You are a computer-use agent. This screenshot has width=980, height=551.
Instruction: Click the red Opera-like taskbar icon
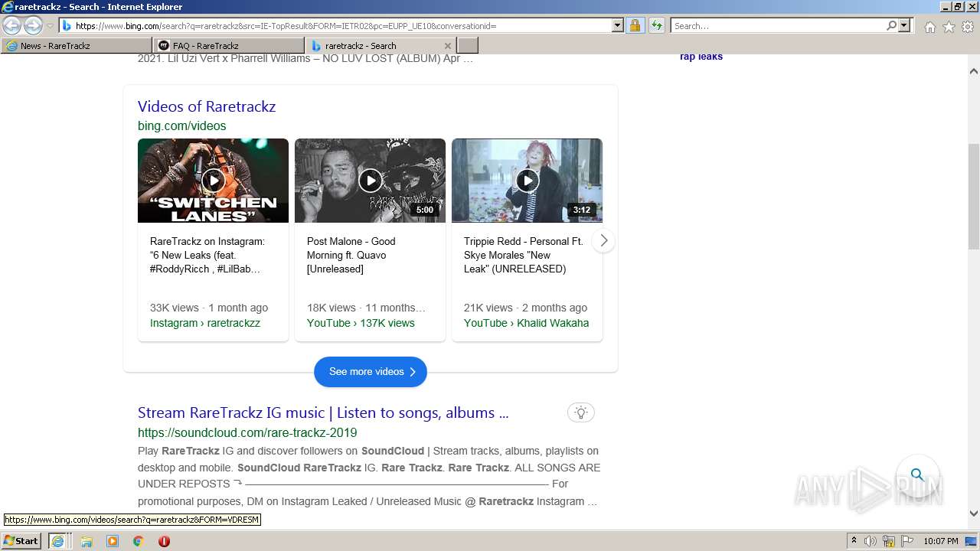164,541
